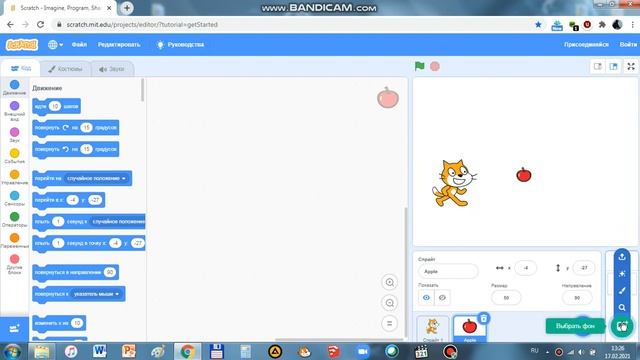The image size is (640, 360).
Task: Zoom in the code workspace
Action: tap(389, 282)
